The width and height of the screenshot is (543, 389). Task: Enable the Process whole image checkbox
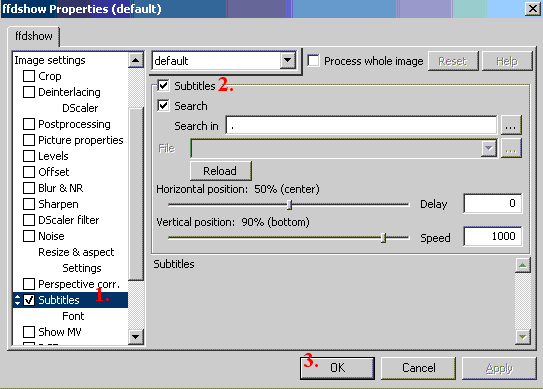click(x=313, y=61)
